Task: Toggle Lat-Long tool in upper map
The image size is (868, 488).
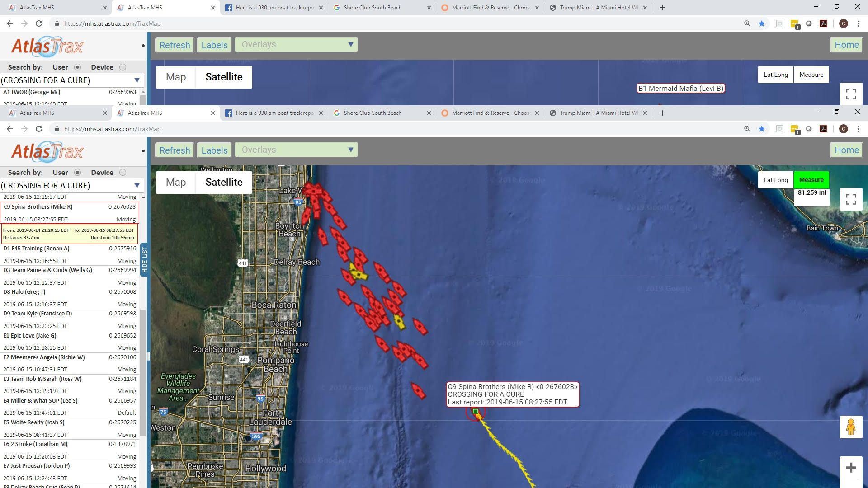Action: 775,75
